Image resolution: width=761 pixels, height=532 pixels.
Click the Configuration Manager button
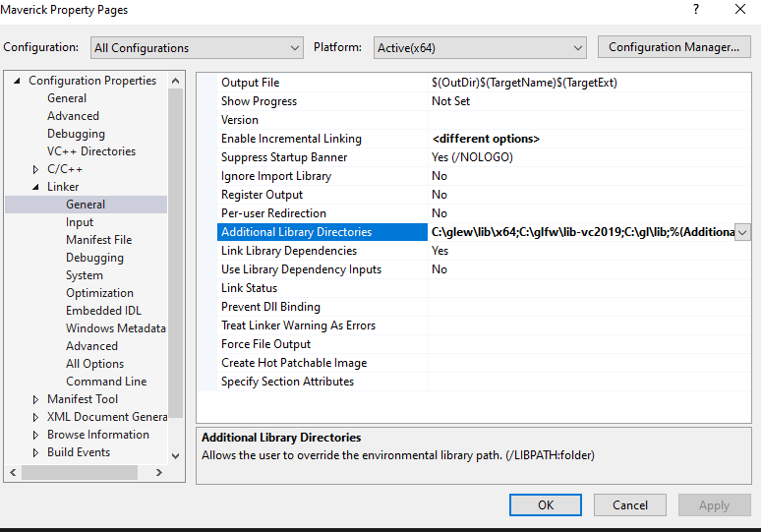(673, 47)
